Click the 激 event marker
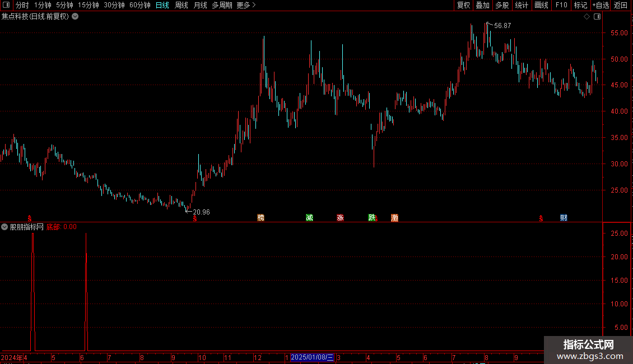Viewport: 633px width, 364px height. [x=394, y=217]
